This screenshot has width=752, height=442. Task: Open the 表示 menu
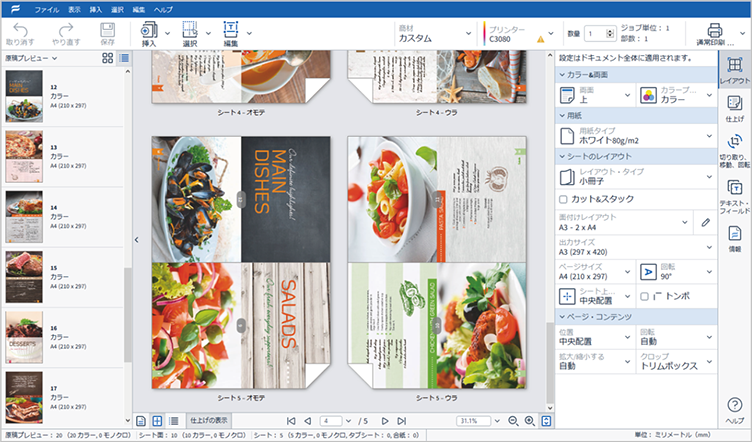pyautogui.click(x=74, y=8)
